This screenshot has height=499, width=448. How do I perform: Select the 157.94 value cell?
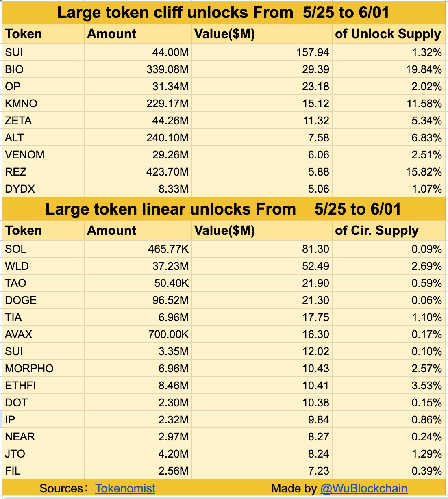(x=315, y=52)
